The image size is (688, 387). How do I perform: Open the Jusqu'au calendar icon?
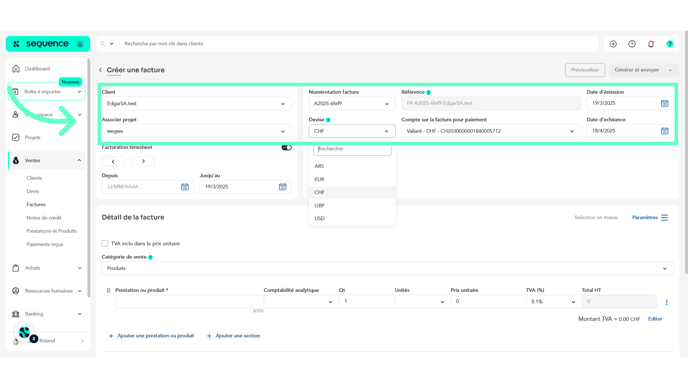coord(283,187)
